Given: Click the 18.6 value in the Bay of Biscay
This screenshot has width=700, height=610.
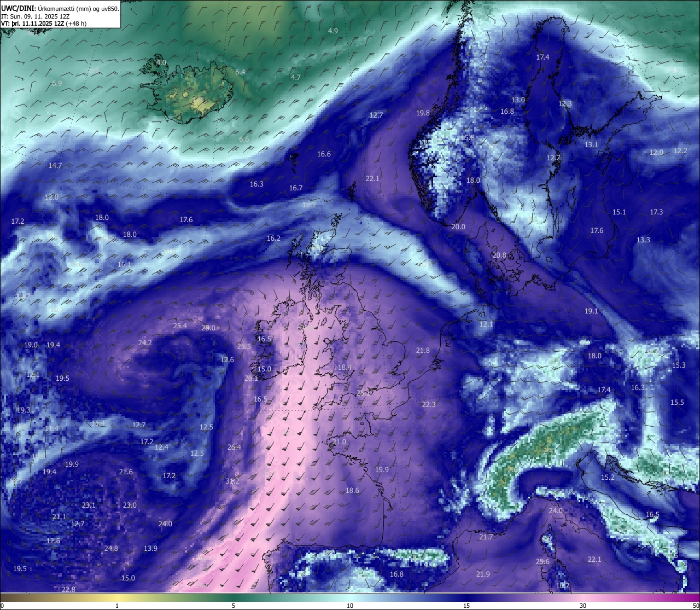Looking at the screenshot, I should [x=352, y=491].
